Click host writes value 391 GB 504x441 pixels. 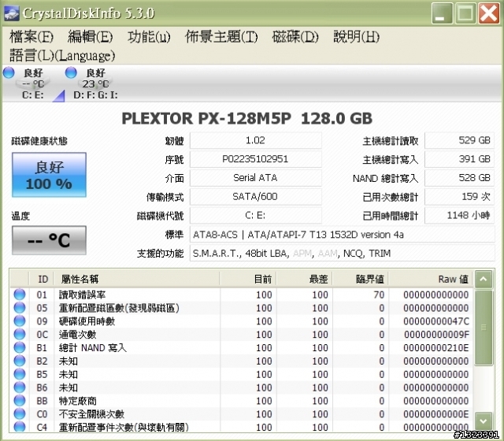[460, 159]
